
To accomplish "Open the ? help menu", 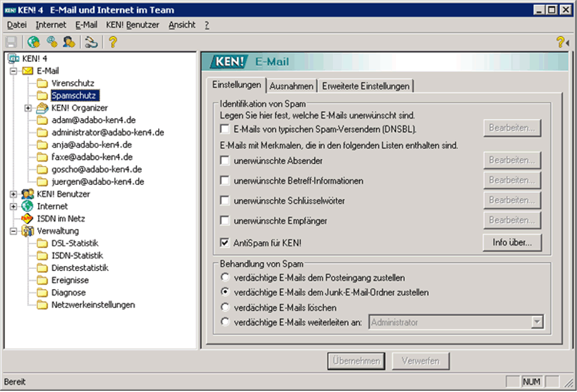I will (207, 25).
